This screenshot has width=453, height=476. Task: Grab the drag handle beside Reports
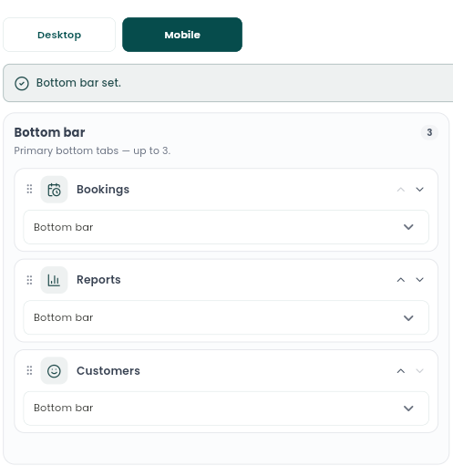[x=29, y=280]
